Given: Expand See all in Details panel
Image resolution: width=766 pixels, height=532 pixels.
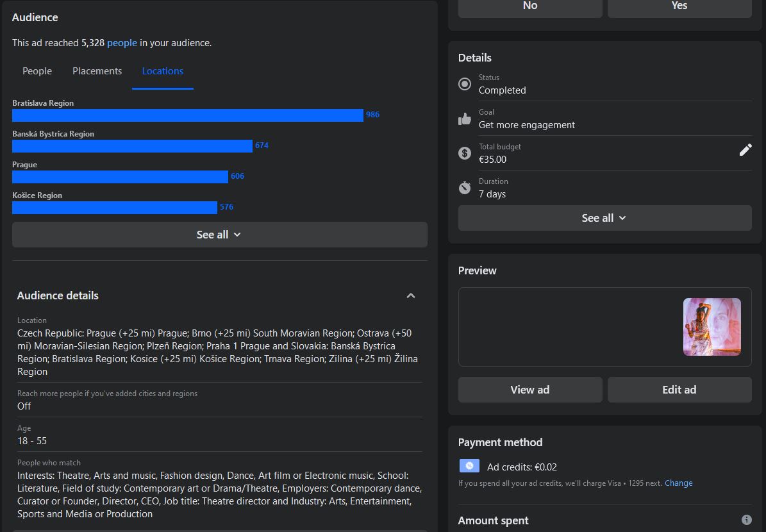Looking at the screenshot, I should coord(604,218).
